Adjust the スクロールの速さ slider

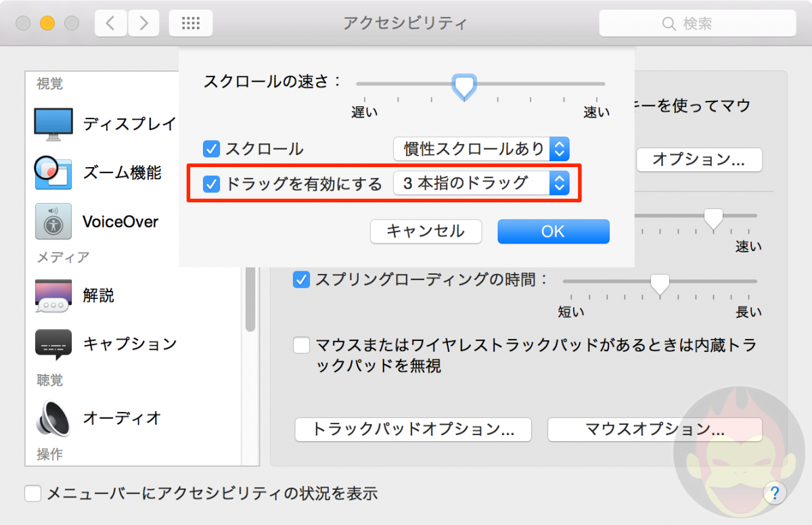[464, 84]
